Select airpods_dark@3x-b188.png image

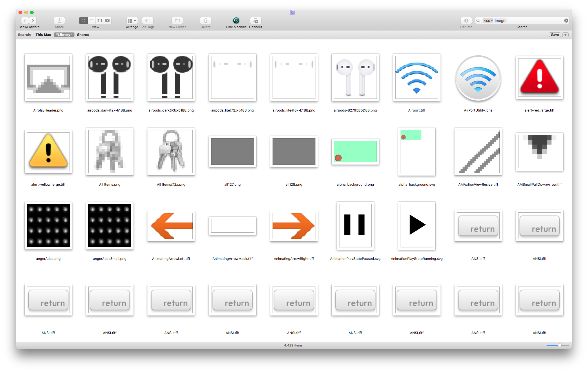tap(171, 77)
